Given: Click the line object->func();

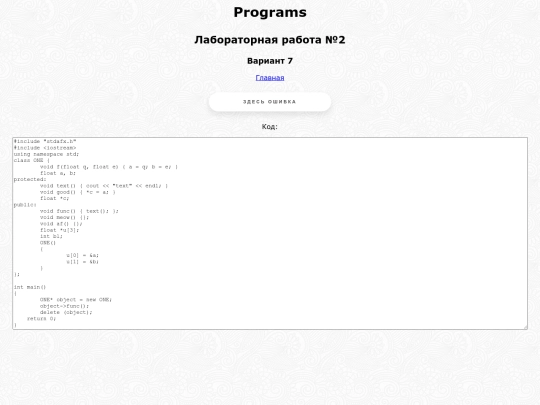Looking at the screenshot, I should [64, 306].
